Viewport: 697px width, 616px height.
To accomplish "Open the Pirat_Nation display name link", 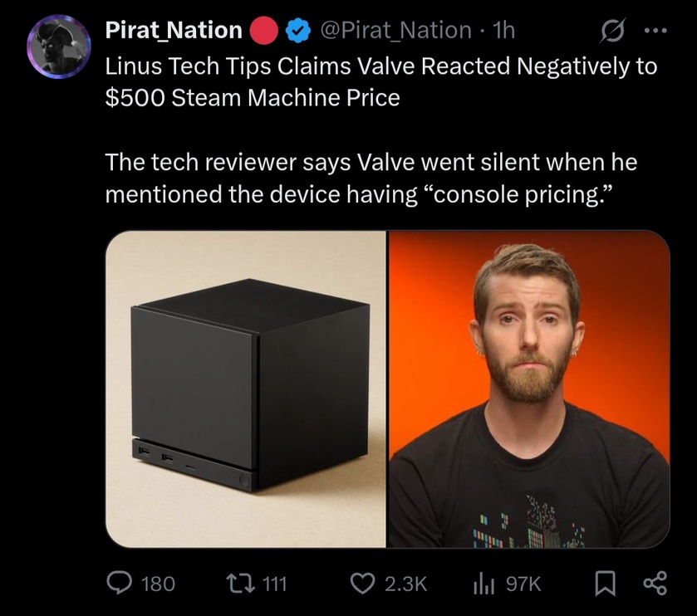I will click(x=173, y=31).
